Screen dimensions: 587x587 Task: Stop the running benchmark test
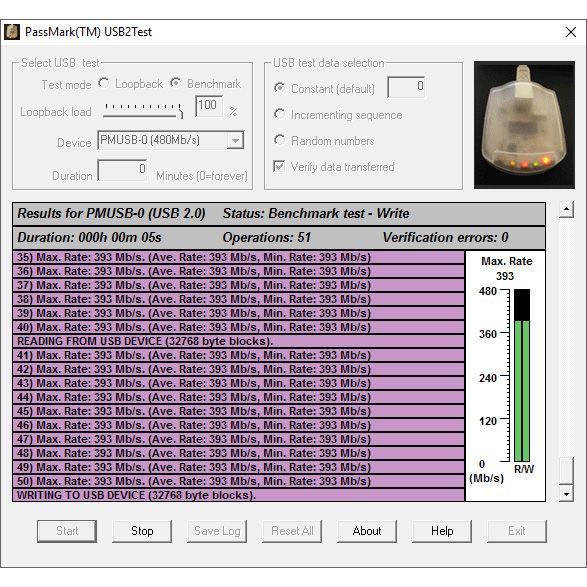tap(142, 531)
